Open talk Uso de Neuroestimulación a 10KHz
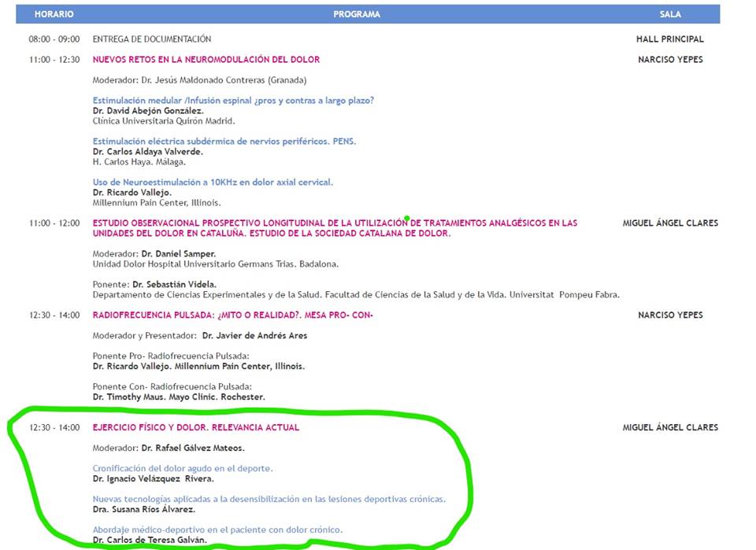 tap(213, 182)
